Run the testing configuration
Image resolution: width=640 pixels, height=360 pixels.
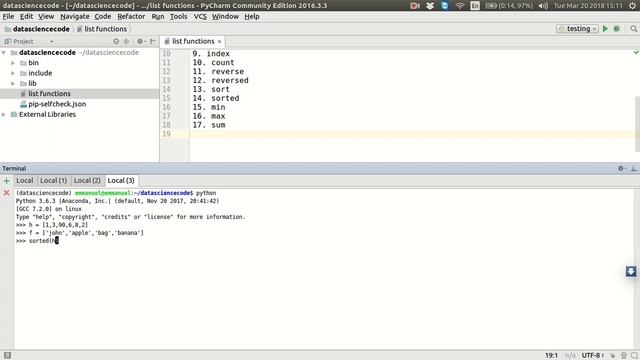(605, 29)
